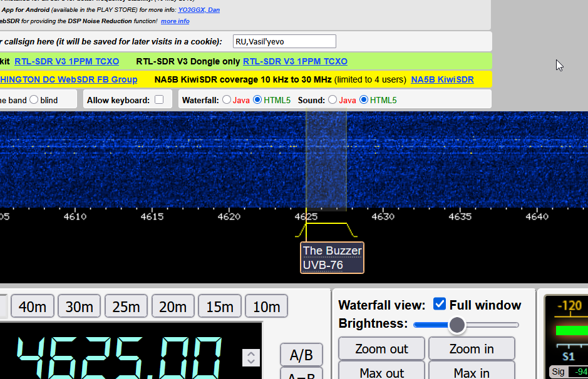Viewport: 588px width, 379px height.
Task: Choose the 10m band button
Action: point(266,306)
